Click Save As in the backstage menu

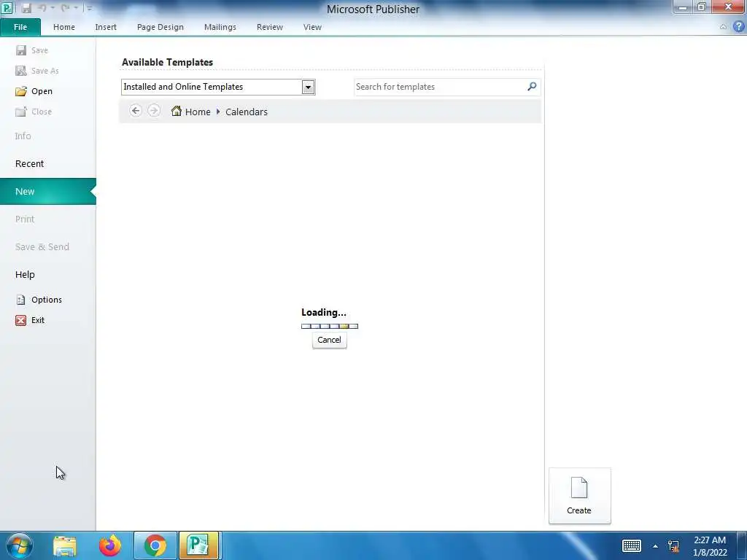point(36,71)
